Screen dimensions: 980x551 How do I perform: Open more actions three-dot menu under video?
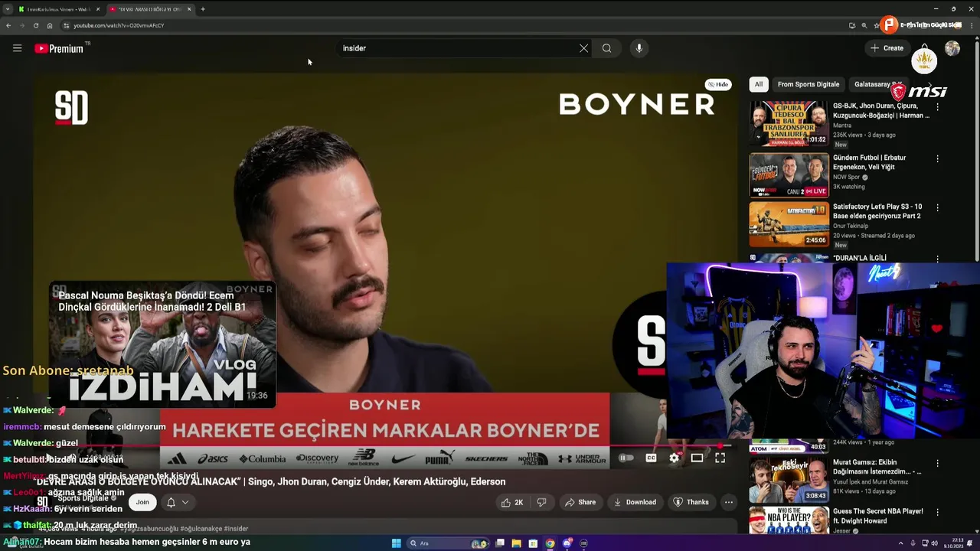point(729,502)
